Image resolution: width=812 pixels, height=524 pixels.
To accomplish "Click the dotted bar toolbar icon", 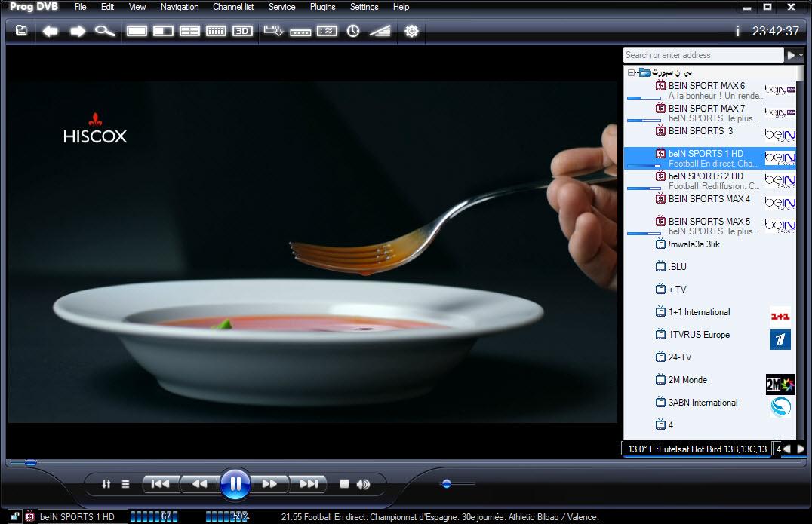I will point(300,32).
